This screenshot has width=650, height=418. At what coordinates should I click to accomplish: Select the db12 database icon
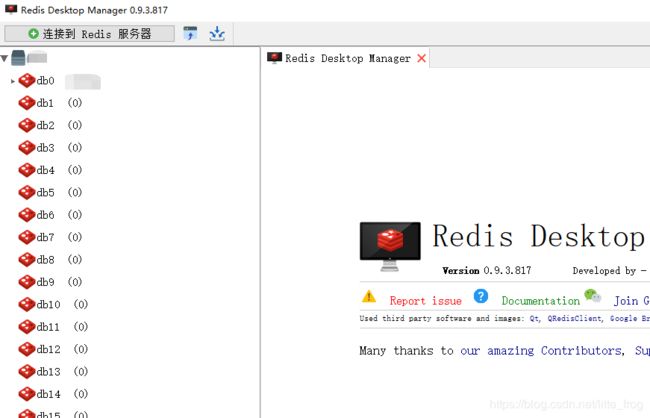click(27, 349)
